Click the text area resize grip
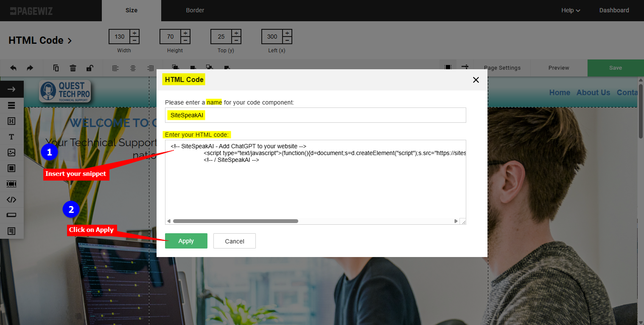 point(463,221)
